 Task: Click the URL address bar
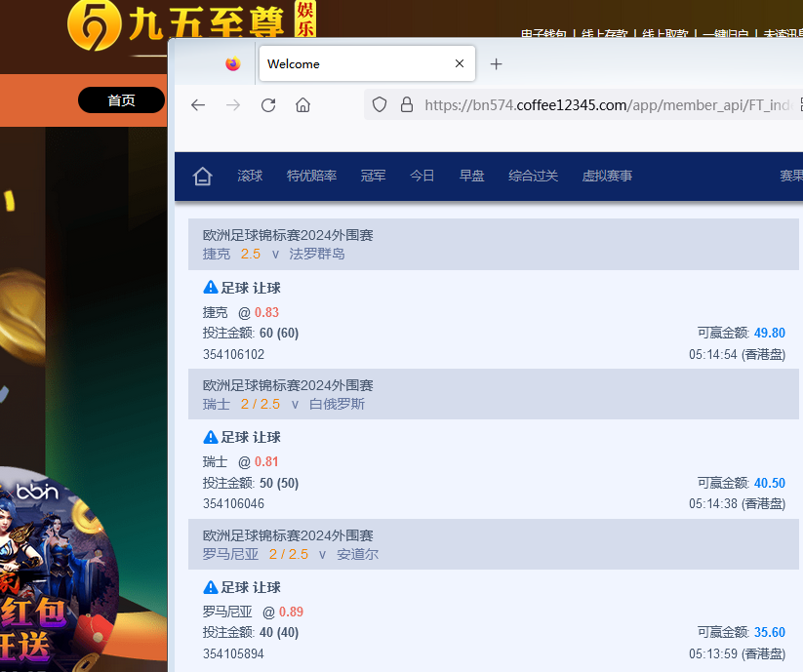pyautogui.click(x=605, y=105)
